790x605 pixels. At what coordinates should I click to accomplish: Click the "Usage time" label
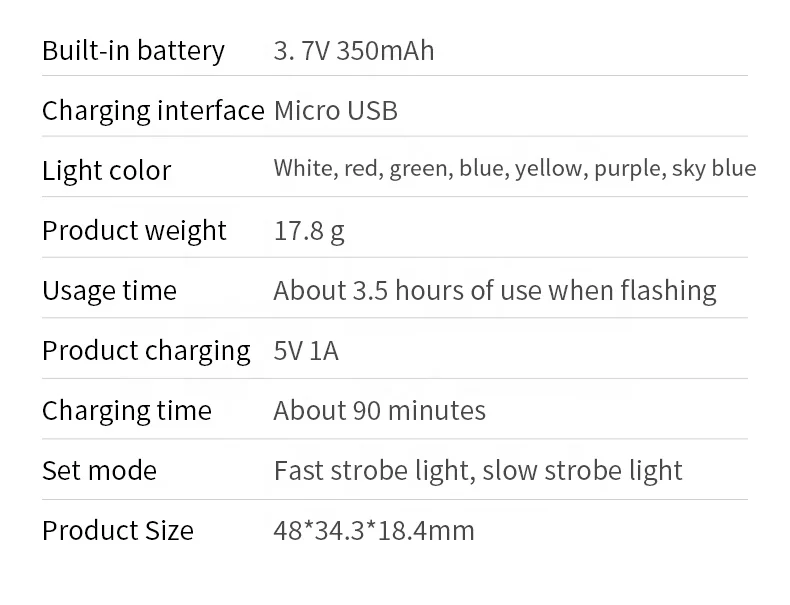(109, 291)
